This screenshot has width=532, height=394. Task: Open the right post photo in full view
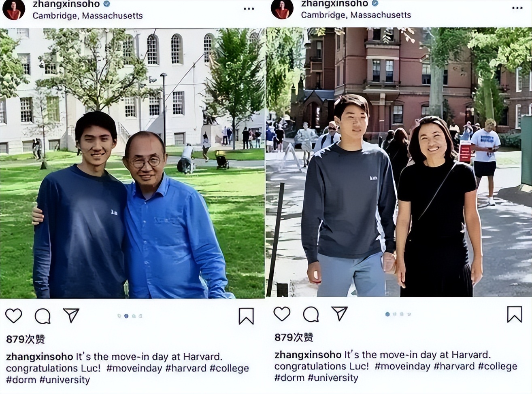(x=399, y=162)
